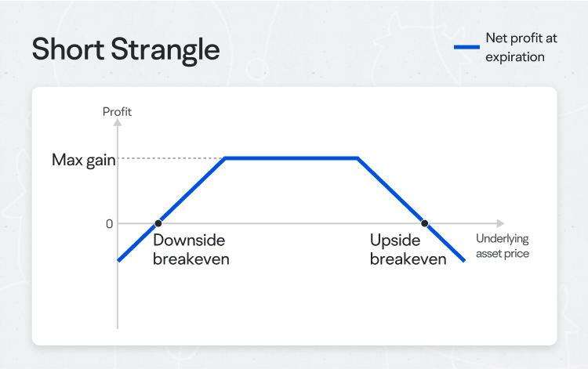Screen dimensions: 588x369
Task: Click the Profit axis label
Action: point(117,111)
